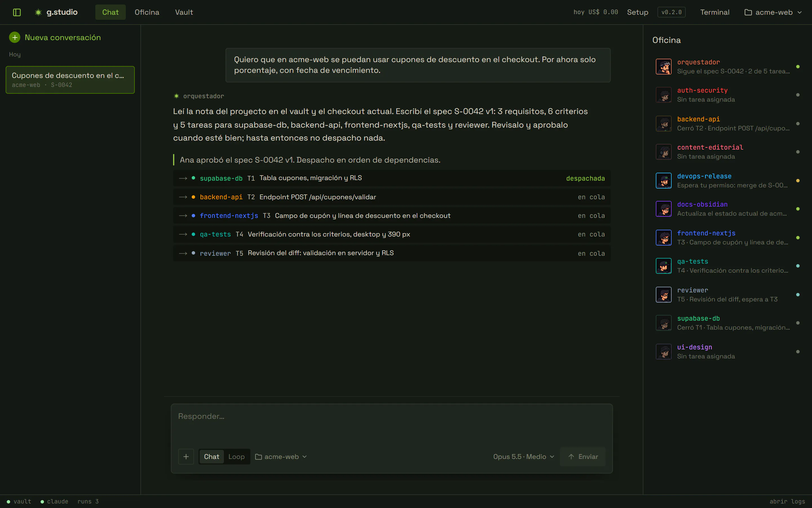The width and height of the screenshot is (812, 508).
Task: Open the Cupones de descuento conversation
Action: tap(70, 80)
